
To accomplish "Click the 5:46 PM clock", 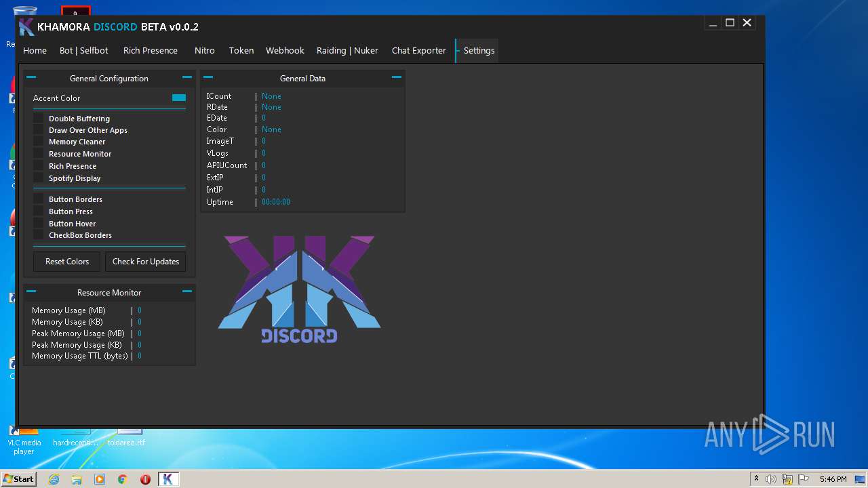I will (833, 479).
